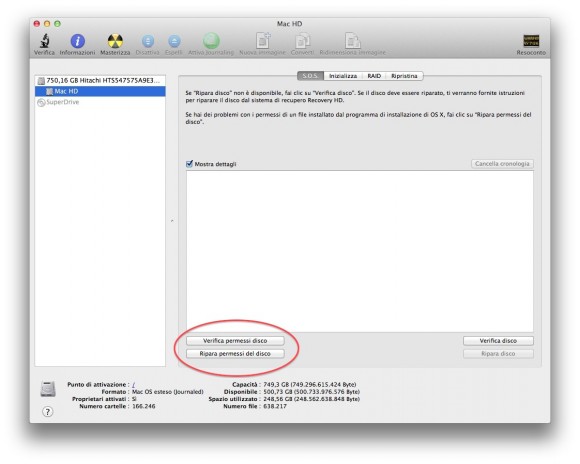Click the Disattiva unmount icon

click(148, 41)
